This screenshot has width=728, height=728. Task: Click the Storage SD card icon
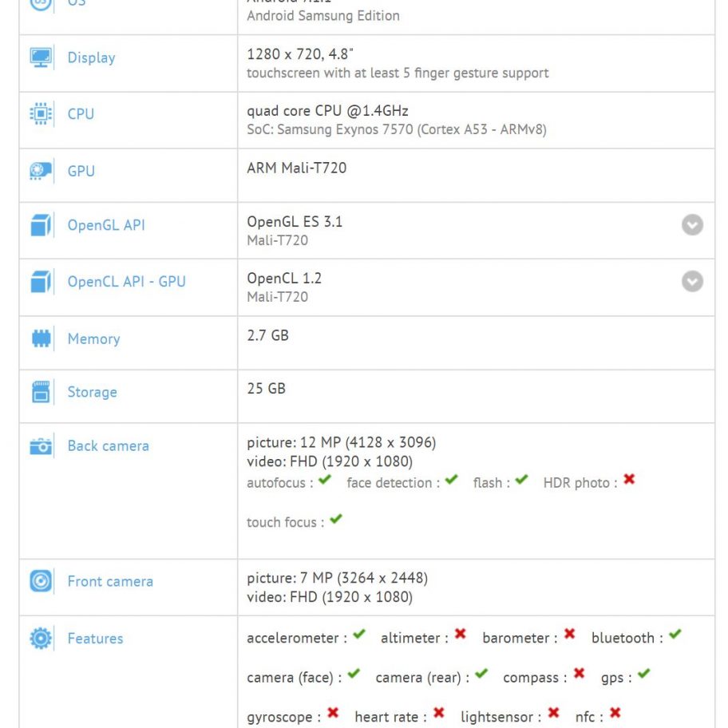pos(41,392)
